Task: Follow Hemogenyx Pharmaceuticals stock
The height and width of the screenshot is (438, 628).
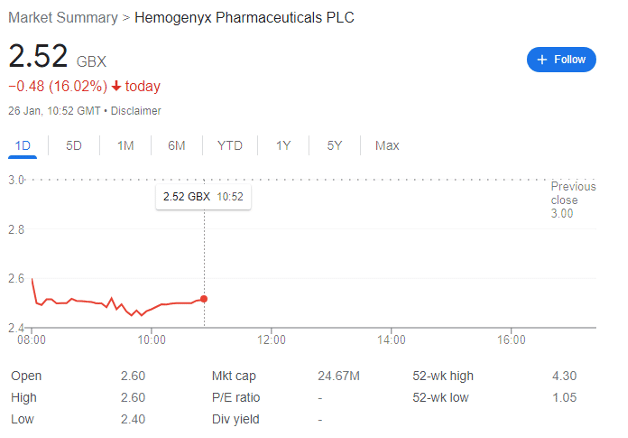Action: [x=561, y=60]
